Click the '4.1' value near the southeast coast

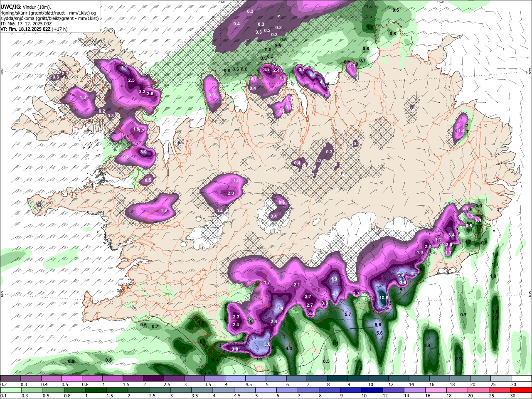403,289
